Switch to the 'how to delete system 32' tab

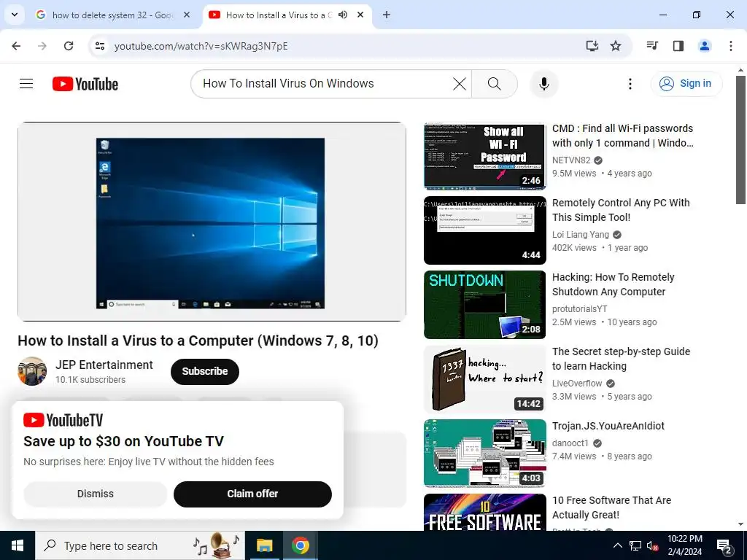(x=113, y=15)
